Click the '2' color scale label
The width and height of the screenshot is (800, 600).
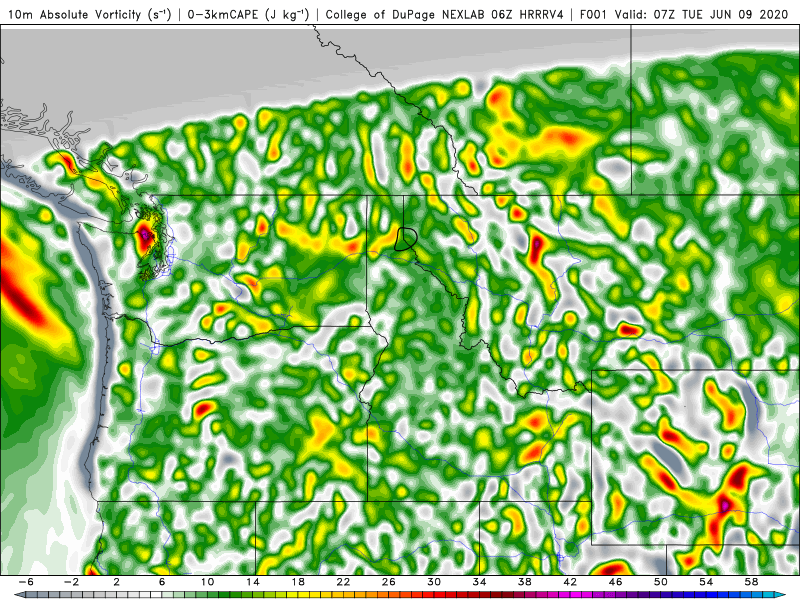point(116,582)
